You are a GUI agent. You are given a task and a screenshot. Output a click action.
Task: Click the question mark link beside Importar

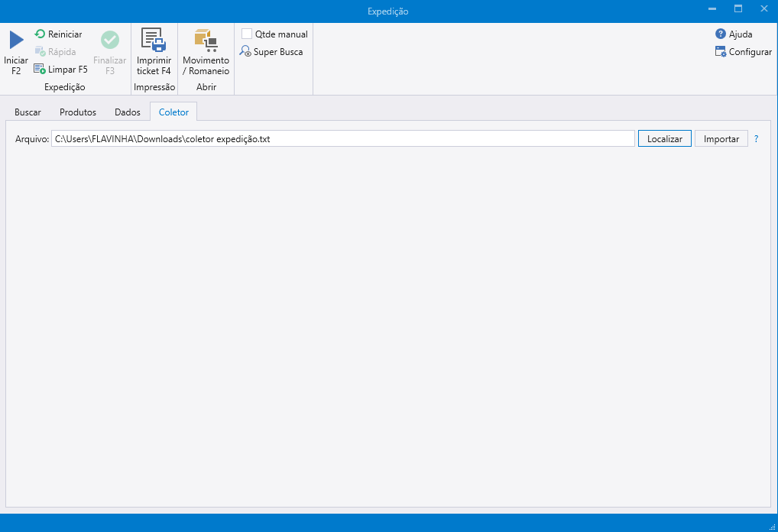[x=757, y=139]
